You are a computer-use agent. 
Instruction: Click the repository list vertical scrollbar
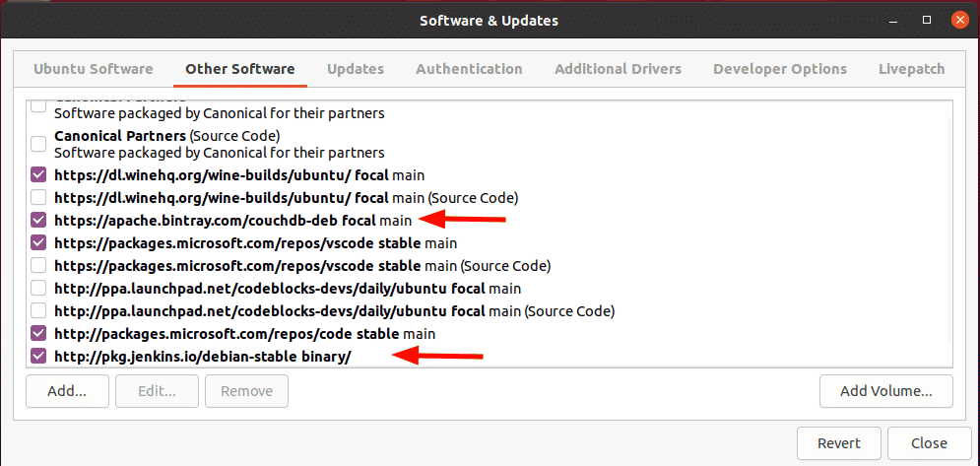coord(950,232)
